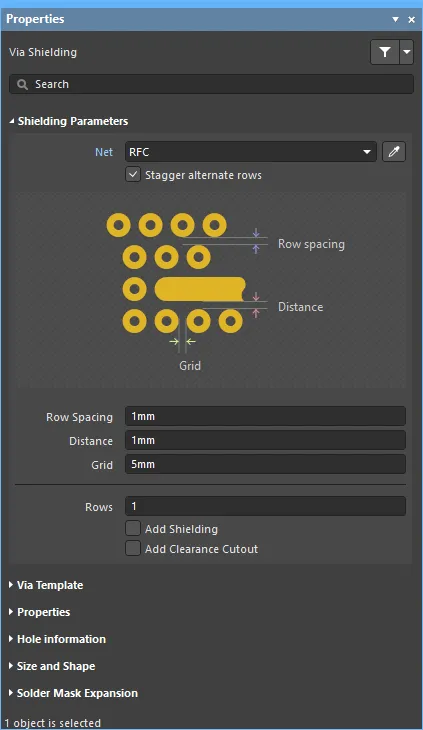The width and height of the screenshot is (423, 730).
Task: Enable Add Clearance Cutout checkbox
Action: coord(133,549)
